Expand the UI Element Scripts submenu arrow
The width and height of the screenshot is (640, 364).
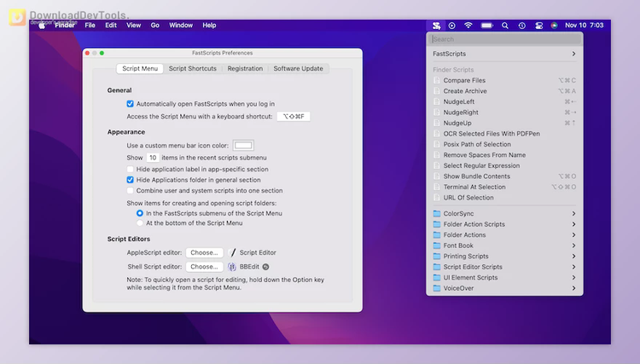pos(573,277)
